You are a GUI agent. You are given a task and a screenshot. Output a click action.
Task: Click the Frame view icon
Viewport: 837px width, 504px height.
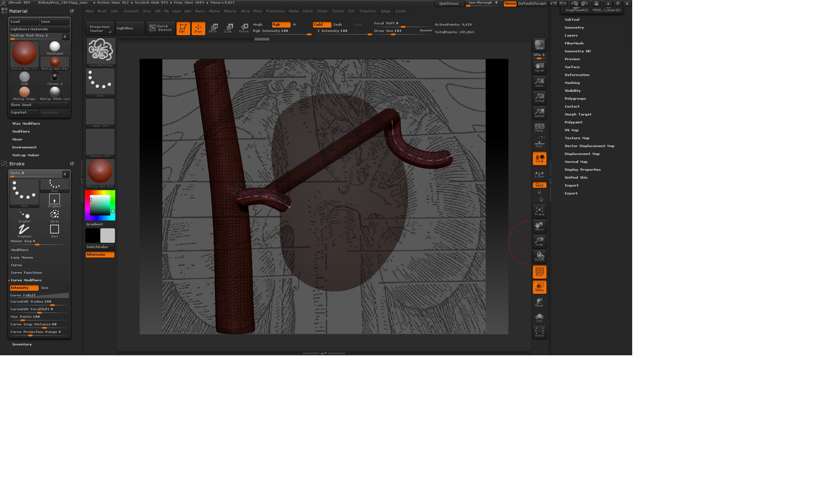point(539,211)
